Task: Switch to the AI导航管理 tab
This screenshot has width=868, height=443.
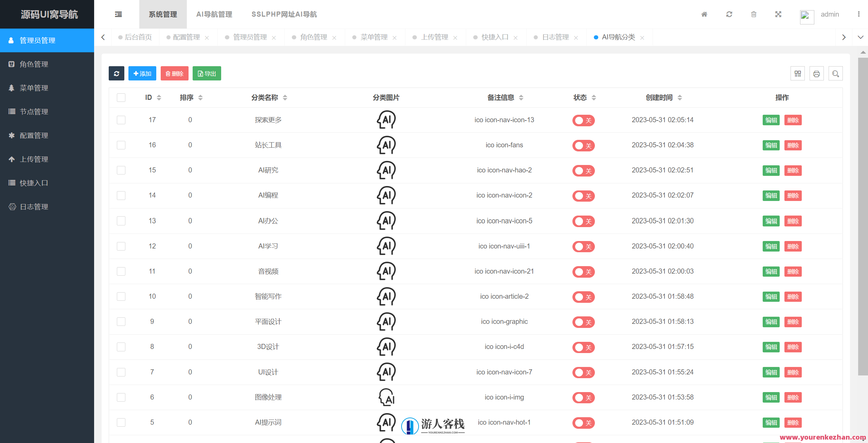Action: coord(214,14)
